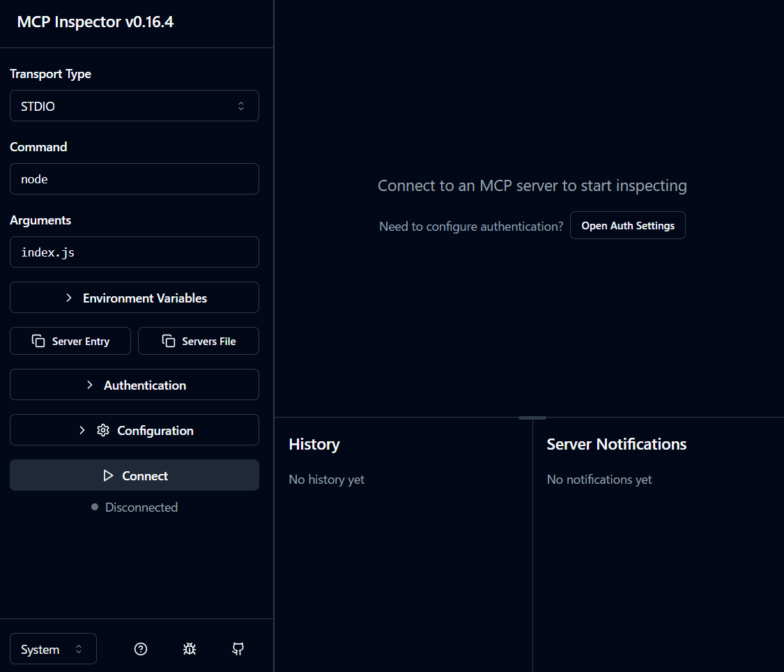
Task: Click Connect to an MCP server message
Action: 532,185
